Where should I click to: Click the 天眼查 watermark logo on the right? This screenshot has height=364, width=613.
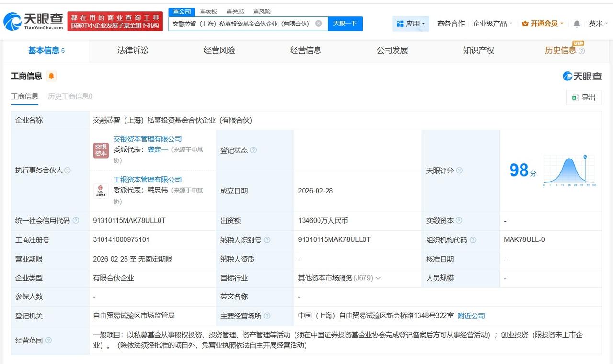point(582,76)
